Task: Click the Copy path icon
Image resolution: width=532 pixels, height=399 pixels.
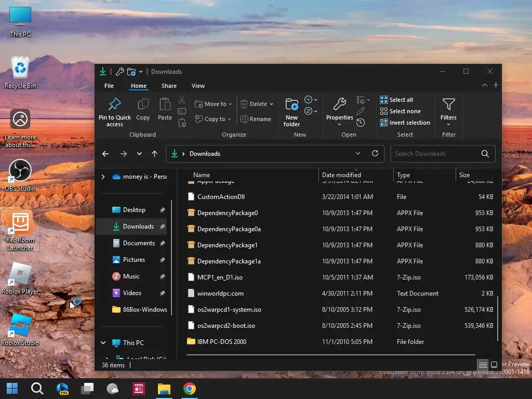Action: (182, 111)
